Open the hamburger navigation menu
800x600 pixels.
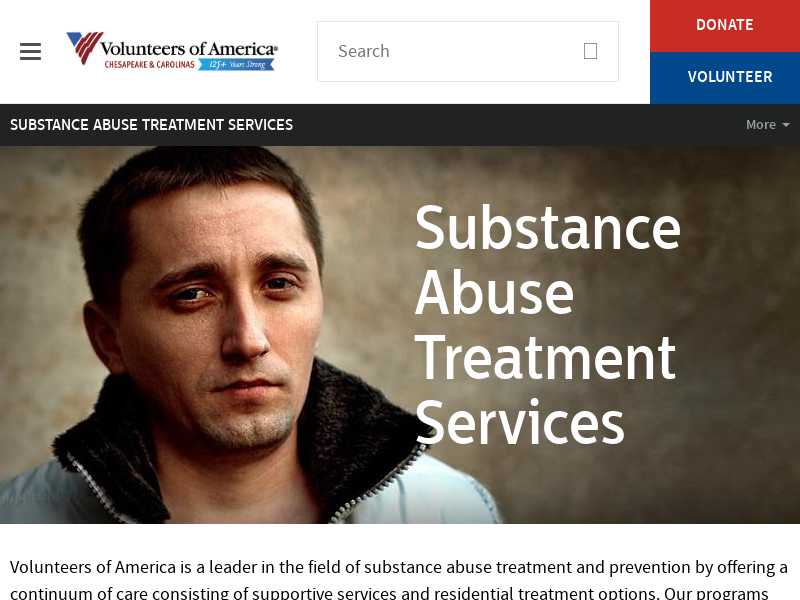click(30, 52)
